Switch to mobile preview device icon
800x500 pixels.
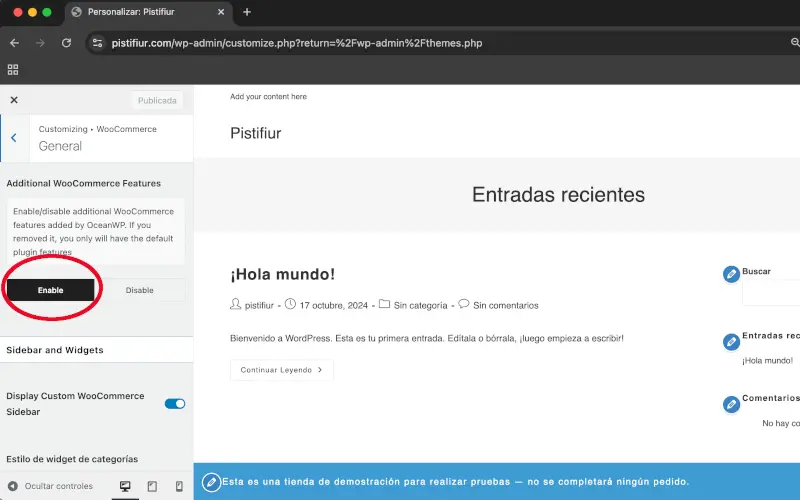pos(179,486)
